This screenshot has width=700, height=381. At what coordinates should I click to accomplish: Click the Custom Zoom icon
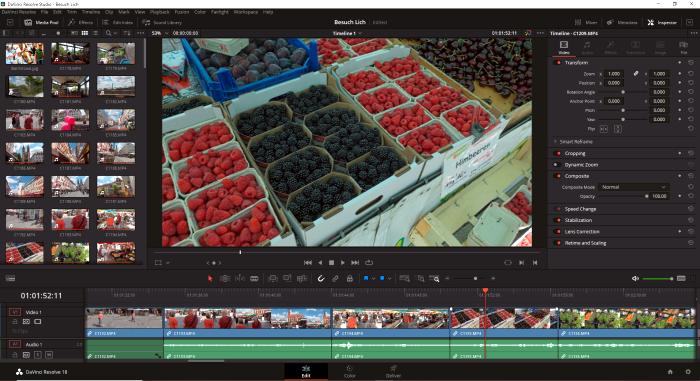[x=434, y=278]
